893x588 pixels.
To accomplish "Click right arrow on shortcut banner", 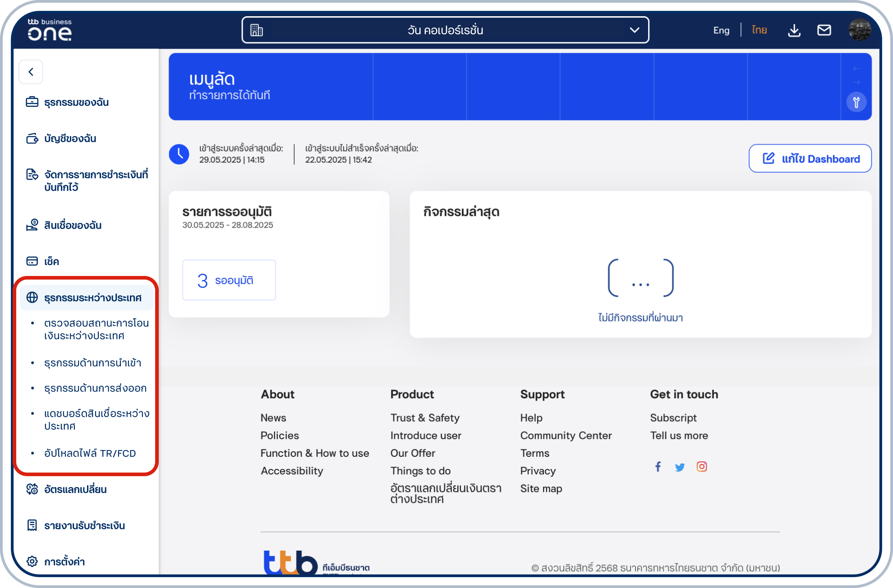I will (x=856, y=83).
